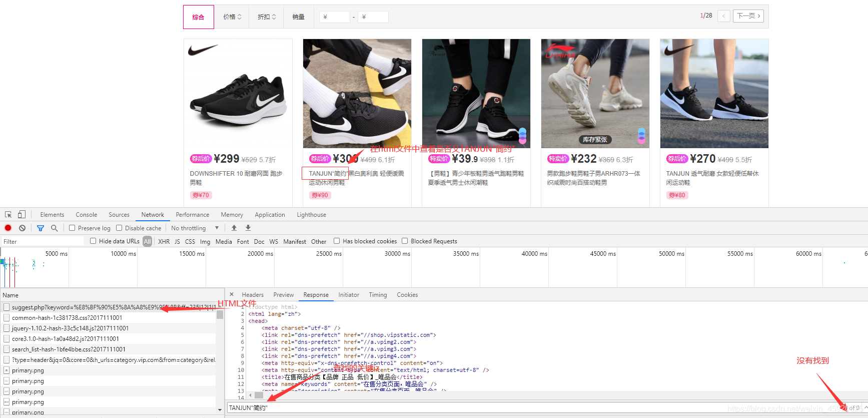The width and height of the screenshot is (868, 418).
Task: Filter requests by Font
Action: pos(243,241)
